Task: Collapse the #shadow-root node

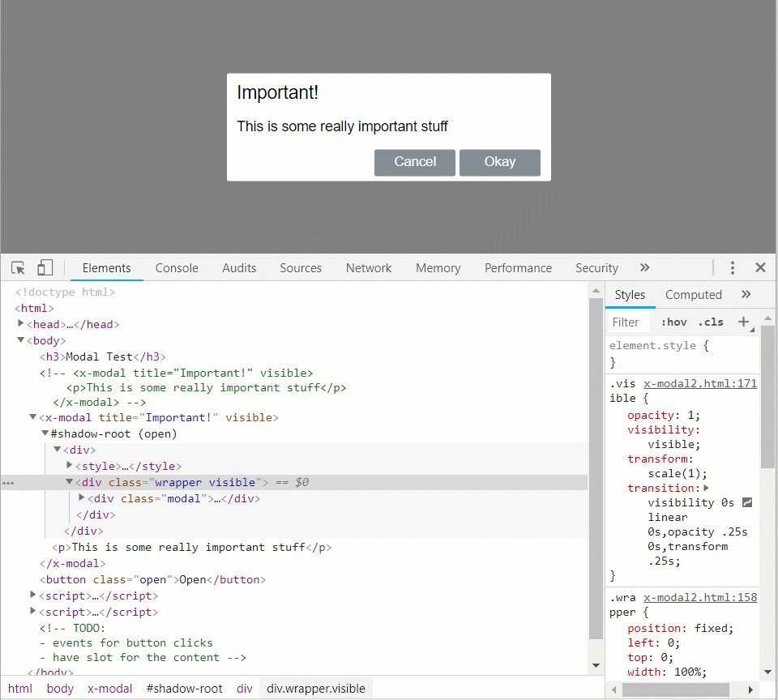Action: pyautogui.click(x=45, y=433)
